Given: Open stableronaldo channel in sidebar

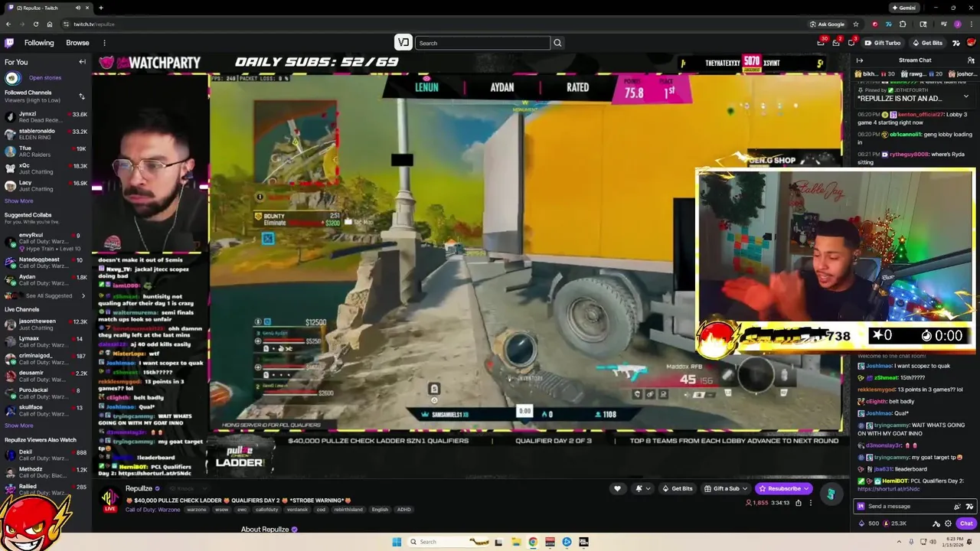Looking at the screenshot, I should pyautogui.click(x=46, y=134).
